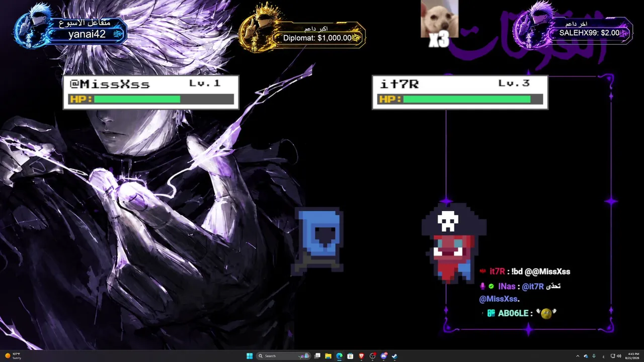Image resolution: width=644 pixels, height=362 pixels.
Task: Click the red badge beside it7R in chat
Action: pos(482,271)
